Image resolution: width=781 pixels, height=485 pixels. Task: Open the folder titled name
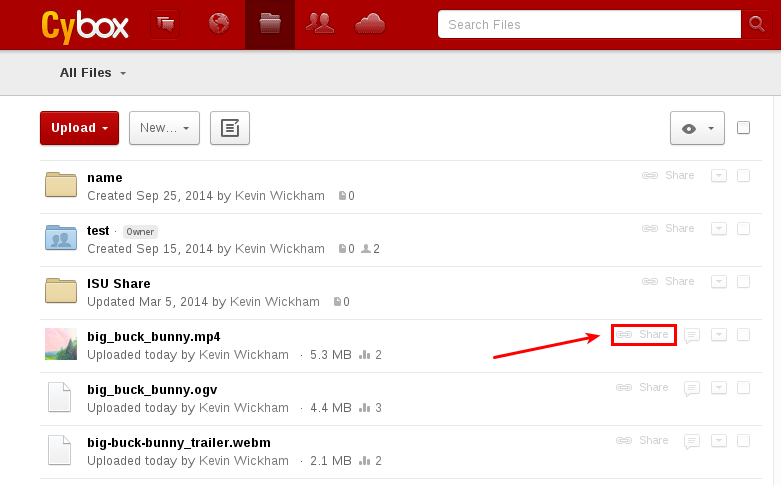(105, 178)
